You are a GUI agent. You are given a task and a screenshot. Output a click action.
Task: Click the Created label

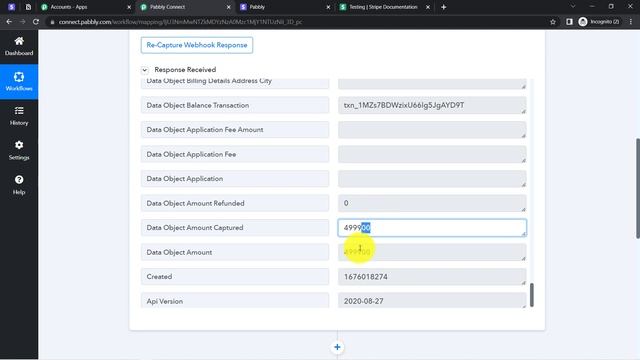click(159, 277)
